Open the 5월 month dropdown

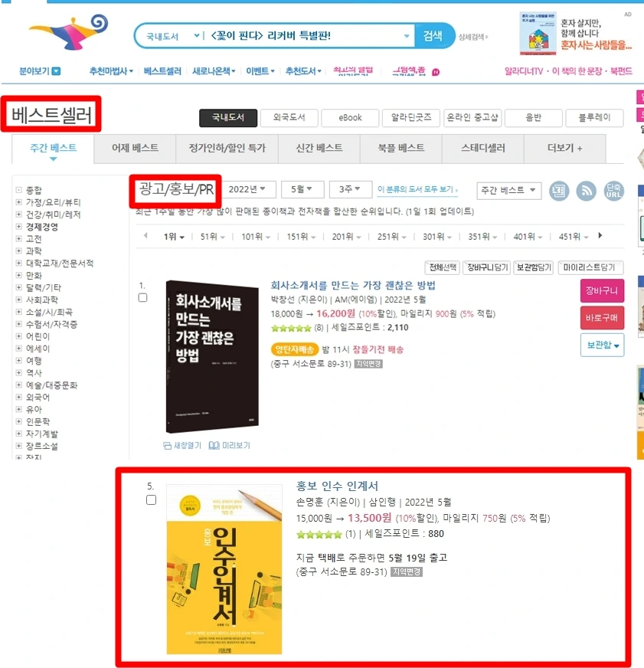pyautogui.click(x=302, y=189)
